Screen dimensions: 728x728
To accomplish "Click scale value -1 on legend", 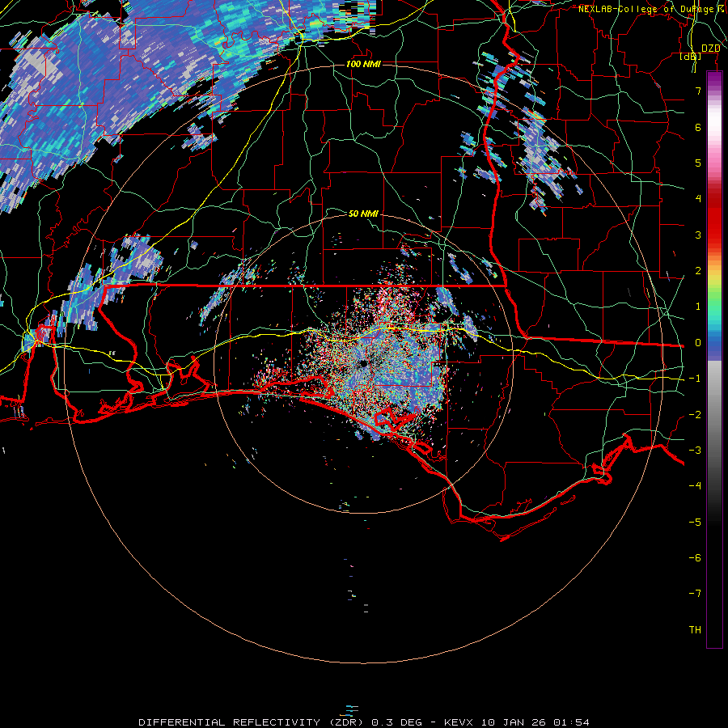I will (x=695, y=379).
